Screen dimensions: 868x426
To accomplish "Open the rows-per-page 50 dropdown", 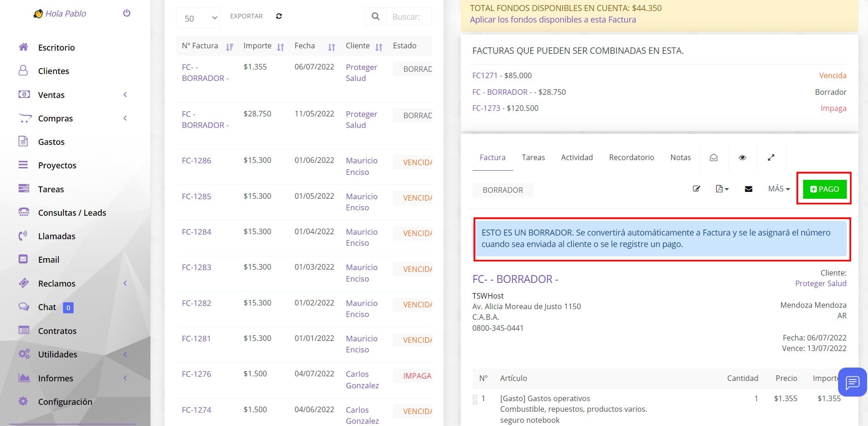I will click(198, 18).
